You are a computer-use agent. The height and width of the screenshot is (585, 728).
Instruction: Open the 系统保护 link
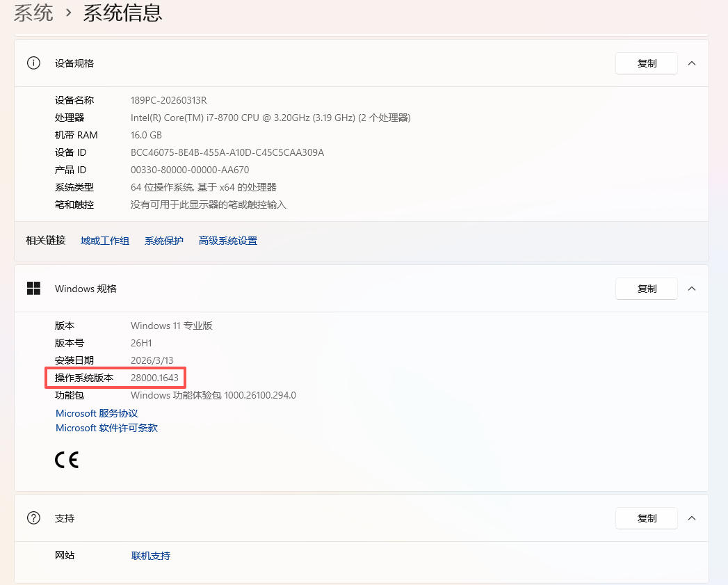pyautogui.click(x=164, y=241)
